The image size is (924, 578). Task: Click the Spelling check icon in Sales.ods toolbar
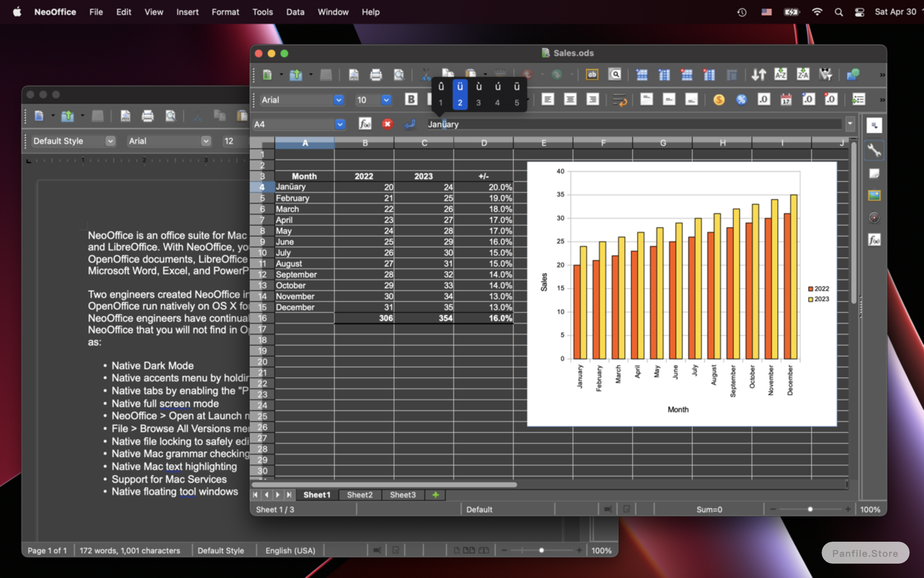(592, 74)
